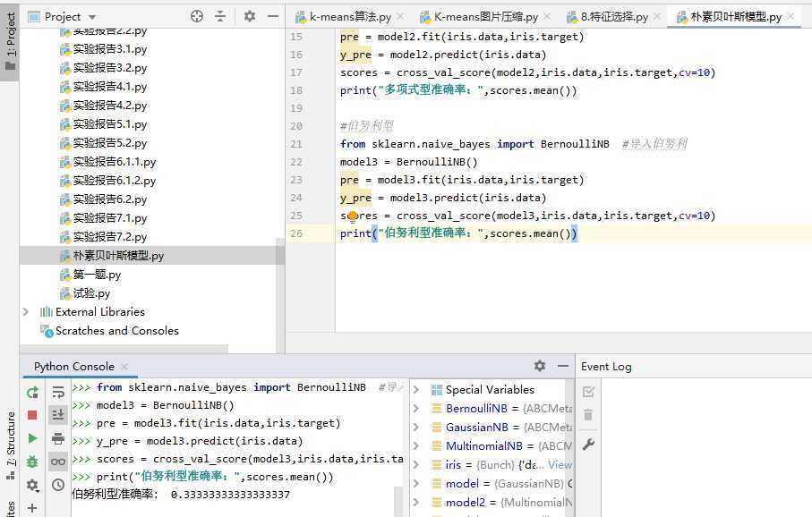Image resolution: width=812 pixels, height=517 pixels.
Task: Close the 8.特征选择.py editor tab
Action: pos(656,17)
